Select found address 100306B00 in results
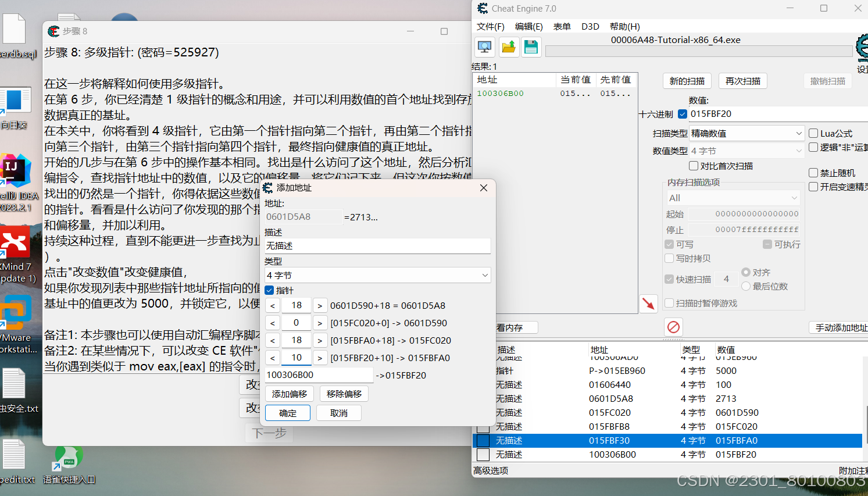The height and width of the screenshot is (496, 868). click(x=555, y=94)
